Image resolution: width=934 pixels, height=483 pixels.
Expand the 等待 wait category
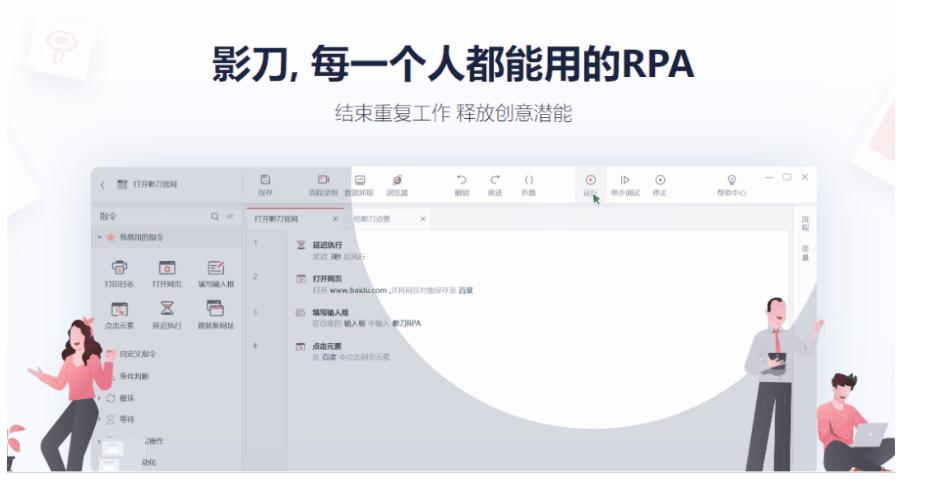click(x=100, y=419)
